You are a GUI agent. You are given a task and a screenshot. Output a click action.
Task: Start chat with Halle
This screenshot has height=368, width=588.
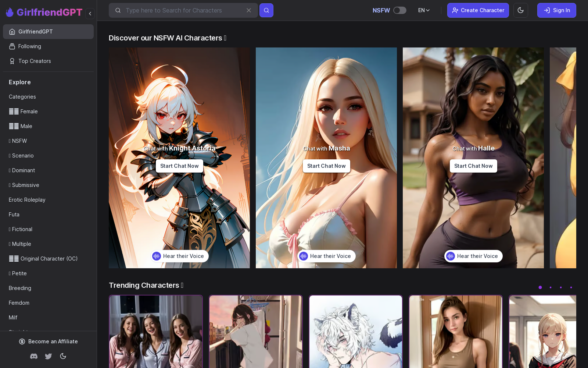point(473,166)
